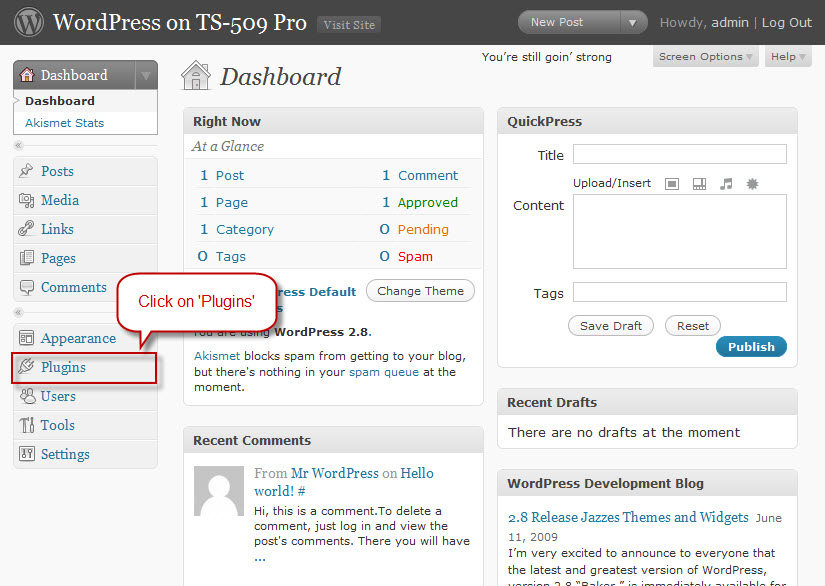Open Akismet Stats submenu item
Image resolution: width=825 pixels, height=586 pixels.
65,123
